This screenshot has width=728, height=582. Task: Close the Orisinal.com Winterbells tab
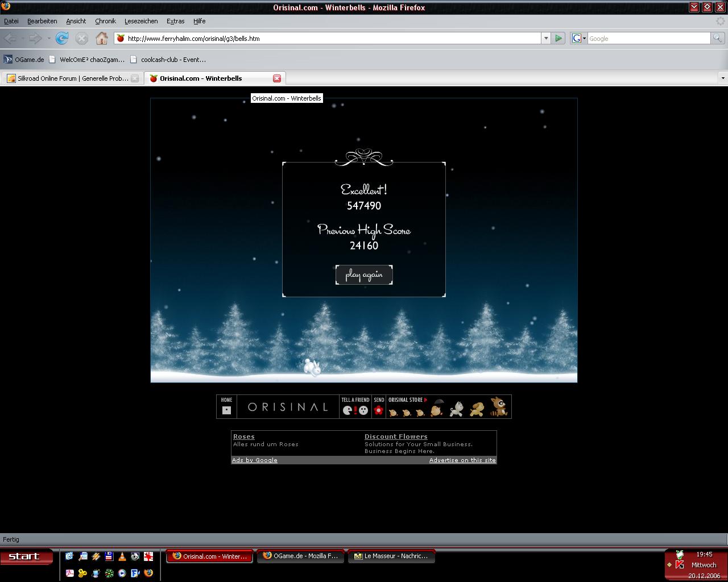[277, 78]
